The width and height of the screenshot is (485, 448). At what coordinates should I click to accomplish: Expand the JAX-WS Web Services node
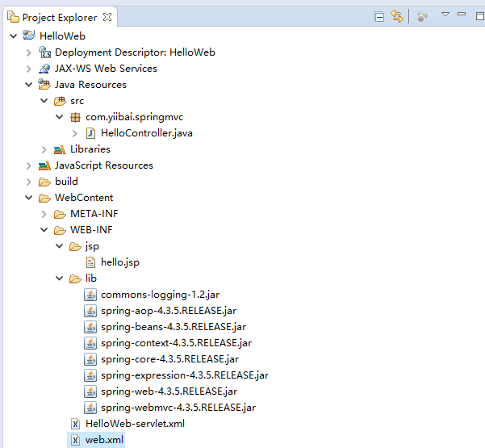click(x=29, y=69)
